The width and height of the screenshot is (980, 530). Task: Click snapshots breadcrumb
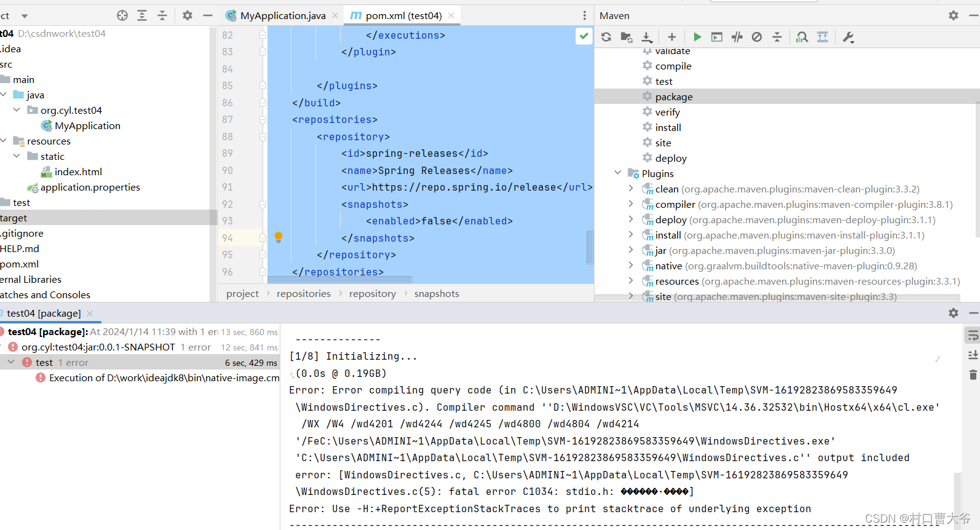(437, 293)
